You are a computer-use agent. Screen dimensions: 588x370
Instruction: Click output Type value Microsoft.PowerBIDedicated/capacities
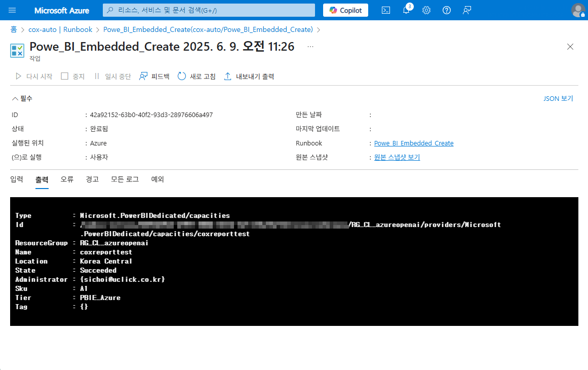(155, 215)
